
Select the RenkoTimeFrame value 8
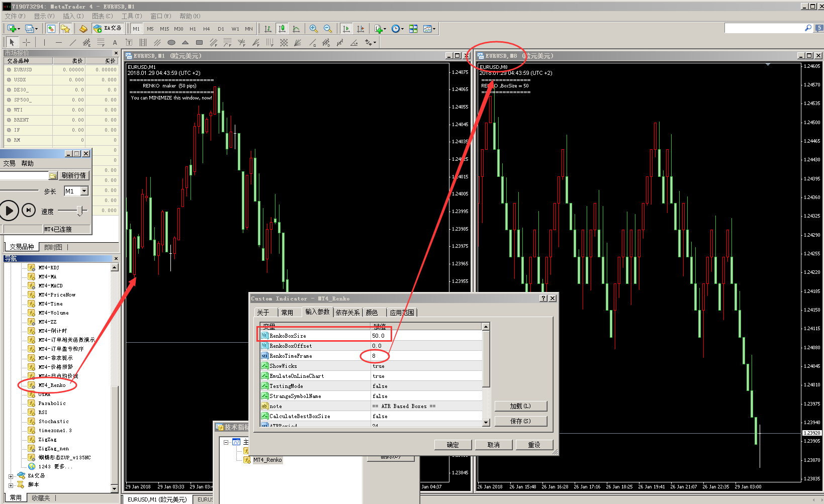tap(374, 356)
